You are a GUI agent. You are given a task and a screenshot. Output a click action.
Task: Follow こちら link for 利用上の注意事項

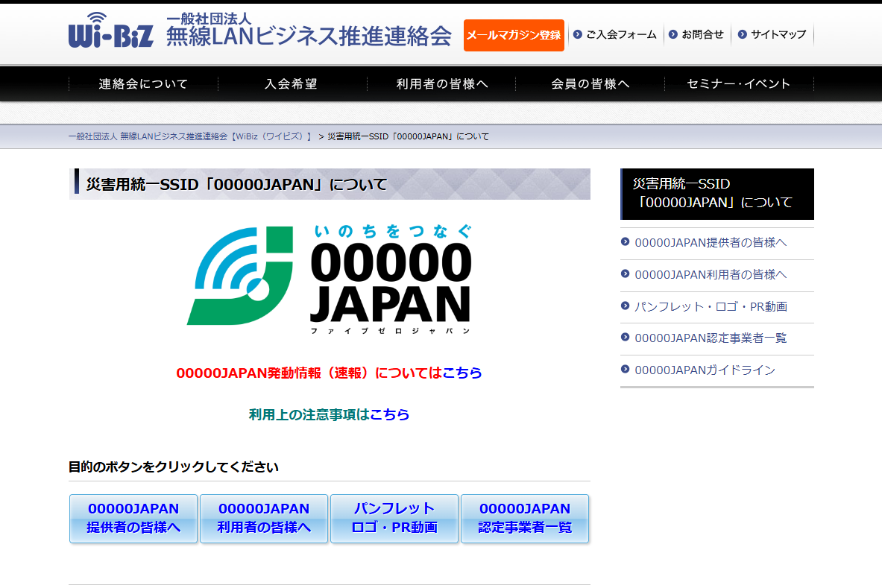coord(390,414)
